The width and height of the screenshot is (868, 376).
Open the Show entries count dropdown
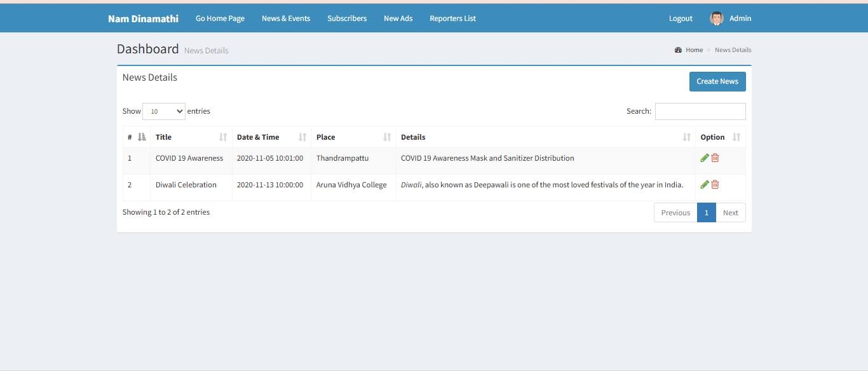[164, 111]
